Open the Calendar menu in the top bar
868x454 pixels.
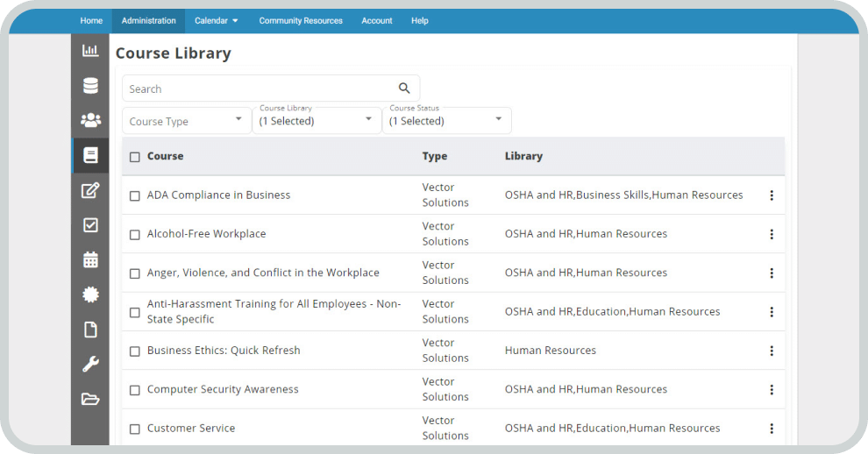pos(216,21)
